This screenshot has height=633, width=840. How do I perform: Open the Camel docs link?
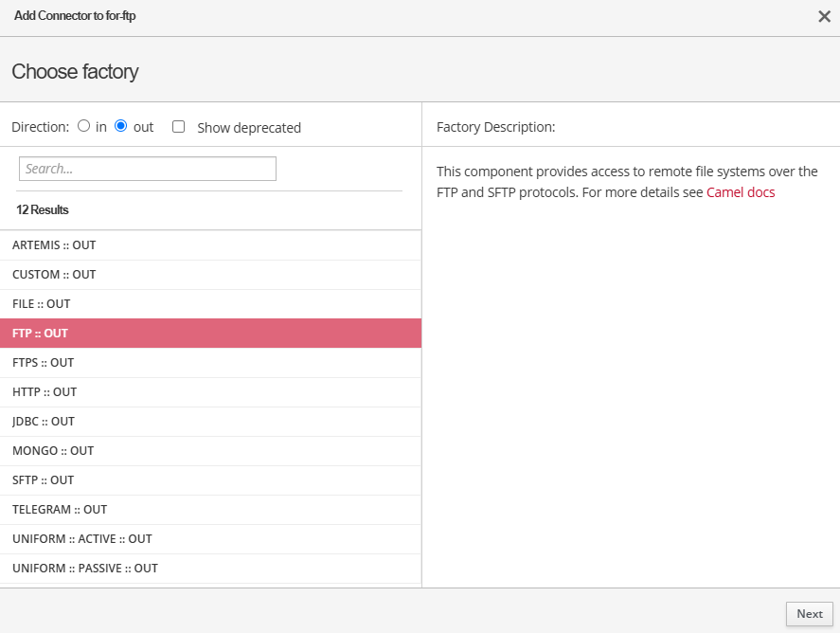741,192
